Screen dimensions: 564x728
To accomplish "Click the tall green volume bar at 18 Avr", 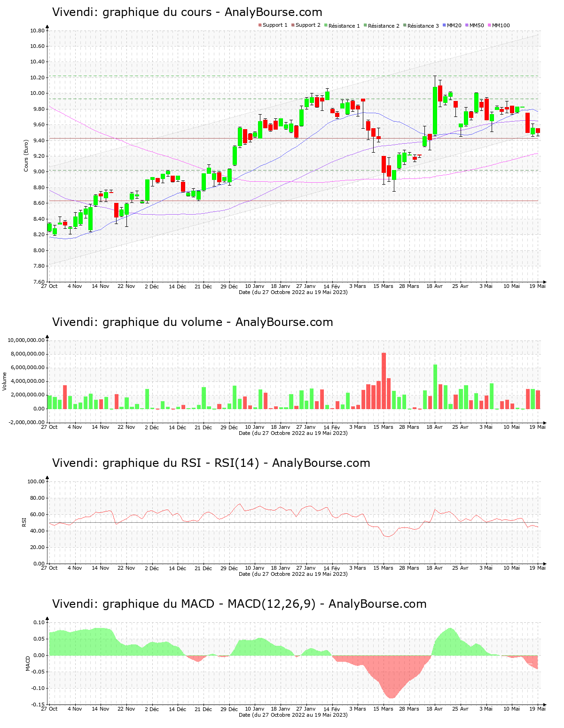I will [x=435, y=387].
